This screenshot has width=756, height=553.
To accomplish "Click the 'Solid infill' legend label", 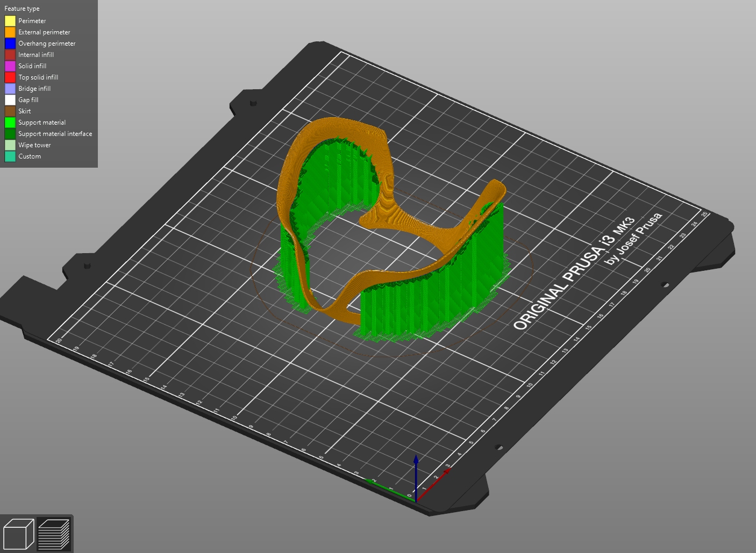I will pos(32,66).
